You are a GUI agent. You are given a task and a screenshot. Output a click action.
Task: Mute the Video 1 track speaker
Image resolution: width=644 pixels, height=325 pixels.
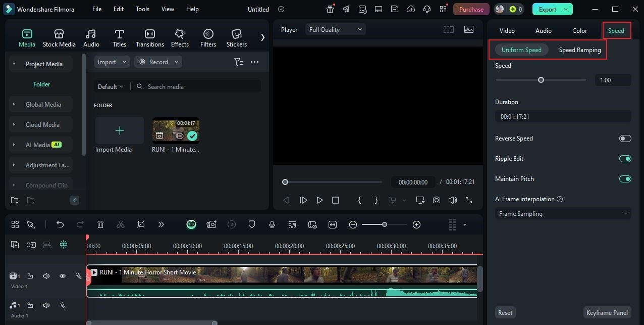[x=46, y=276]
